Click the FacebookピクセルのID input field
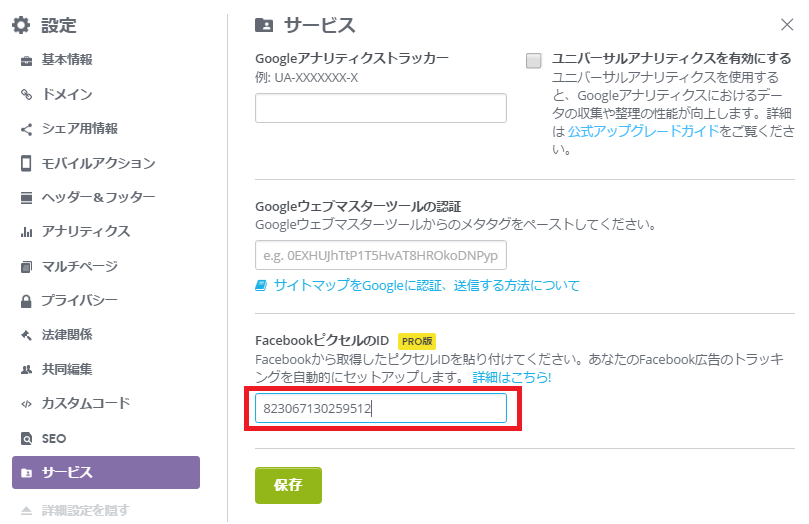The height and width of the screenshot is (524, 809). click(381, 408)
